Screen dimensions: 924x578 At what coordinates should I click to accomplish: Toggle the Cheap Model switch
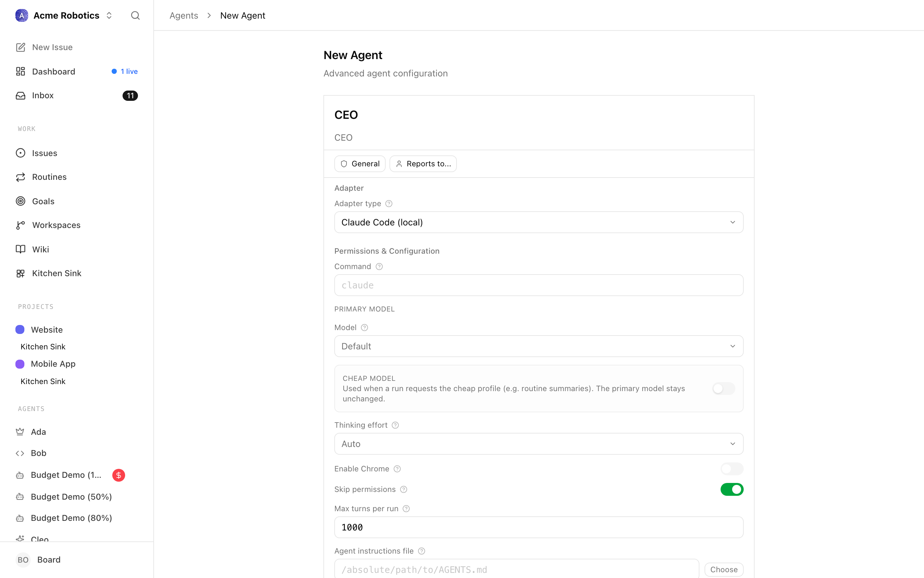click(723, 389)
